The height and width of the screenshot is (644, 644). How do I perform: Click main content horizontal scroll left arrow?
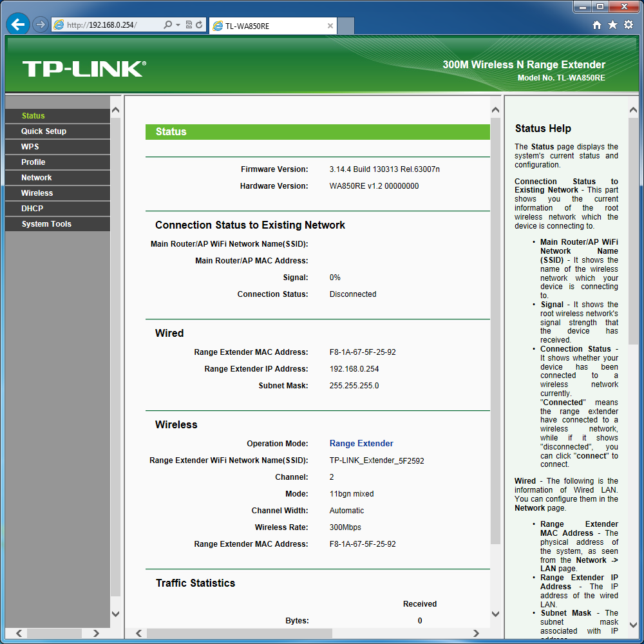coord(138,633)
